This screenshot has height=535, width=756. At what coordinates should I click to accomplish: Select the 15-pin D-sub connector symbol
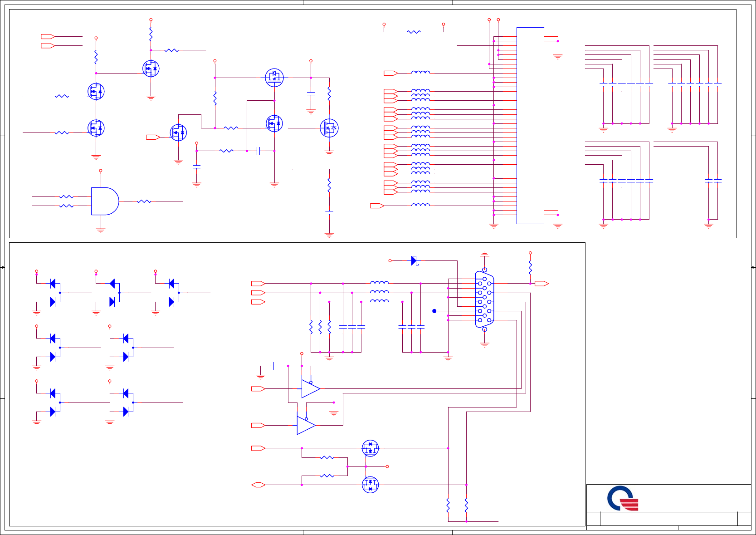pos(484,299)
